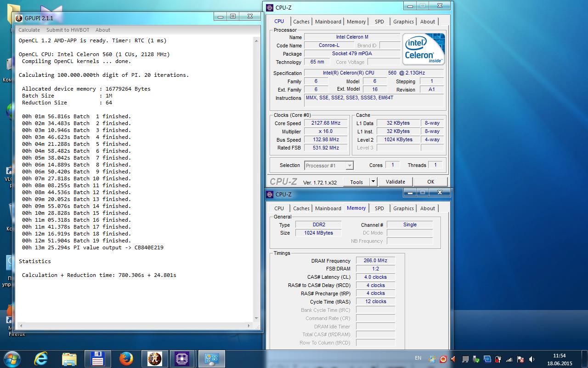Switch to CPU-Z via its taskbar chip icon
This screenshot has height=368, width=588.
coord(182,358)
